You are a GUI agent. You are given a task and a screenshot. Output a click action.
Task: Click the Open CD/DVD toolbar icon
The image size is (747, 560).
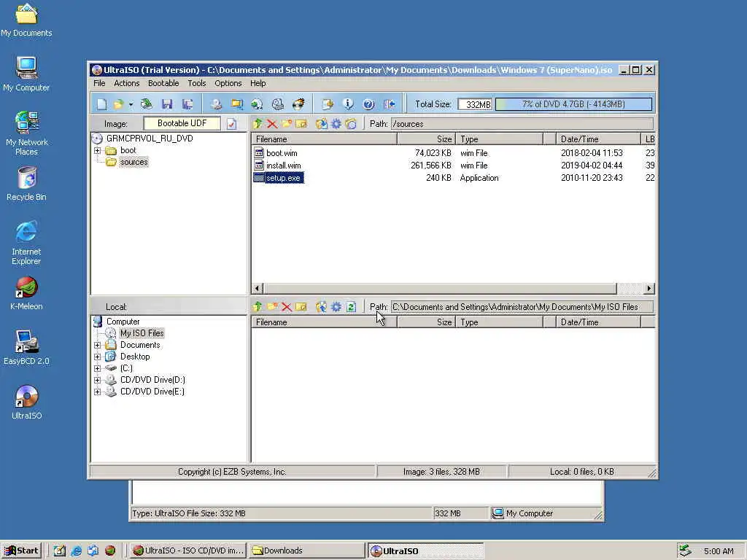(146, 104)
